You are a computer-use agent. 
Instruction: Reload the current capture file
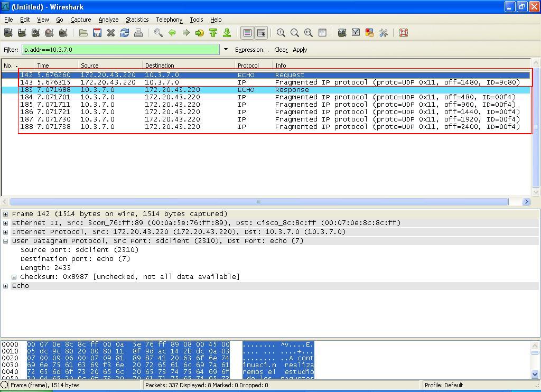pyautogui.click(x=125, y=33)
